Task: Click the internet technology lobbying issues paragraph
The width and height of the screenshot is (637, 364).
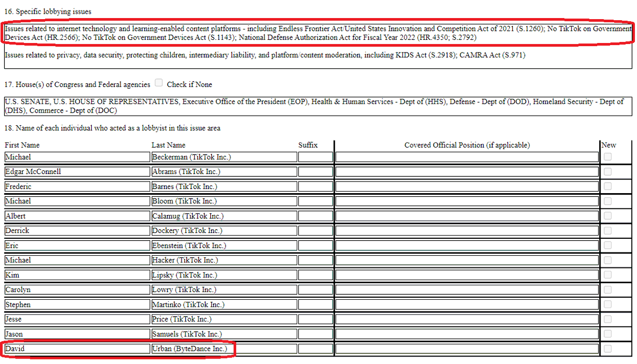Action: (318, 33)
